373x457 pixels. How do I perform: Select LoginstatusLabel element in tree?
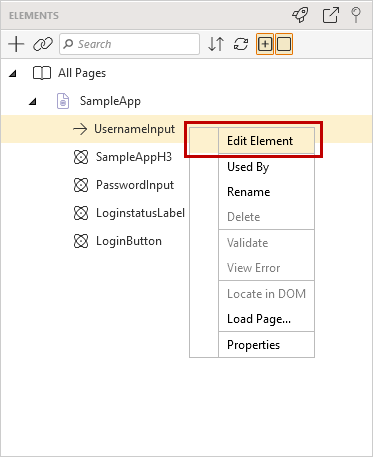(x=140, y=213)
